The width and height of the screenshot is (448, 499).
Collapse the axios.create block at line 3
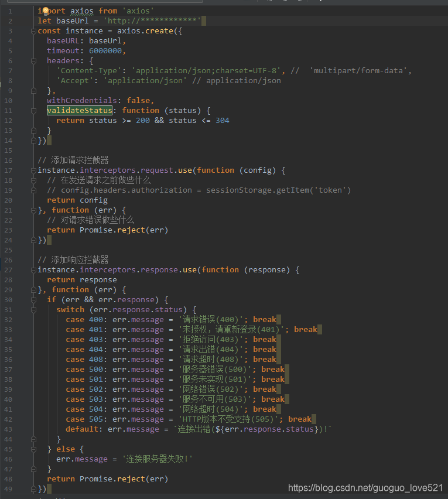(33, 31)
